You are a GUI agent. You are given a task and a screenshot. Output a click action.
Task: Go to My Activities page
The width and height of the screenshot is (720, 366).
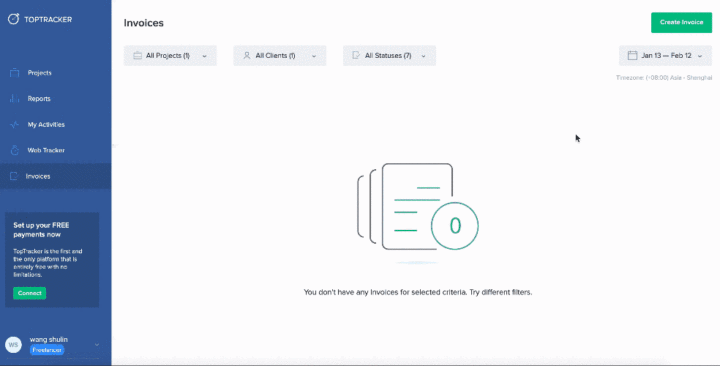click(x=56, y=124)
